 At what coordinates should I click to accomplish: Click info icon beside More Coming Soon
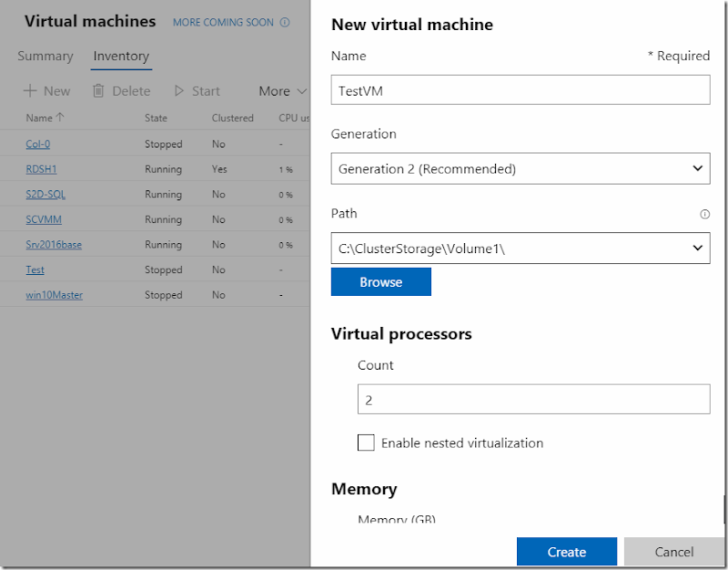(x=285, y=22)
